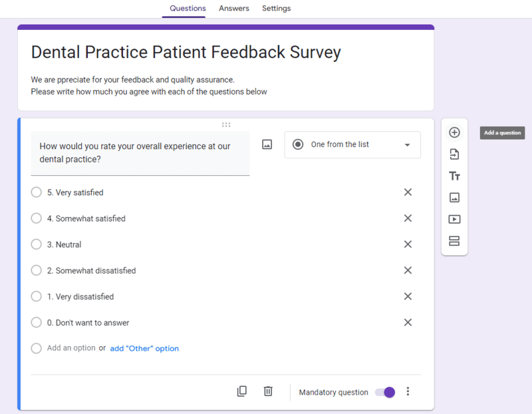Click the Import questions icon
The image size is (532, 414).
coord(454,154)
